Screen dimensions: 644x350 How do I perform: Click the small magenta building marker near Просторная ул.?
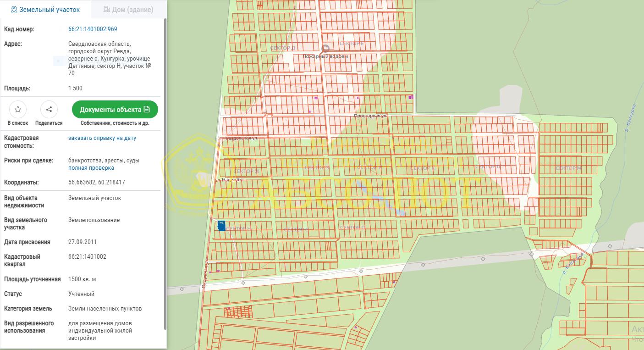358,98
